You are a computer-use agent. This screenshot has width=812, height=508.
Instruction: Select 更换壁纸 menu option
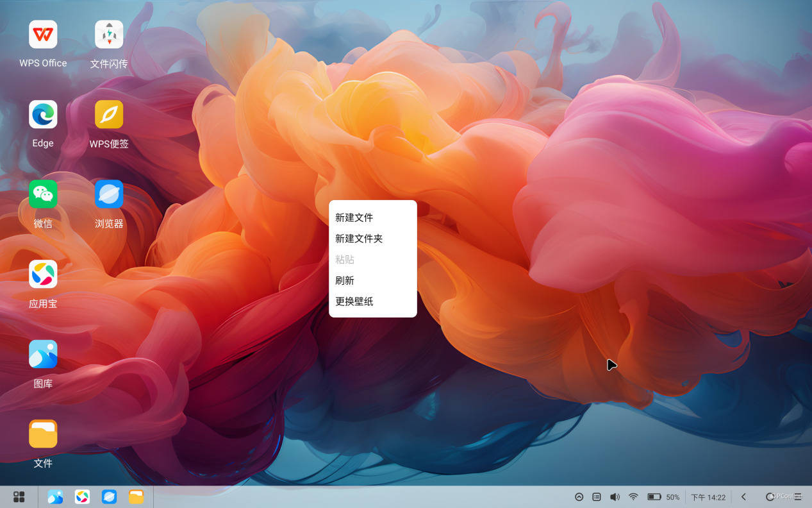(354, 301)
